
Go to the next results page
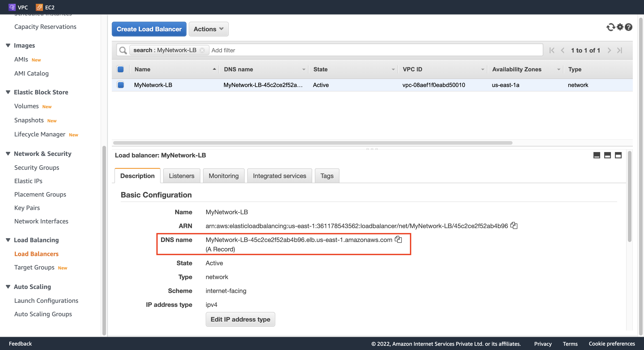click(x=609, y=50)
